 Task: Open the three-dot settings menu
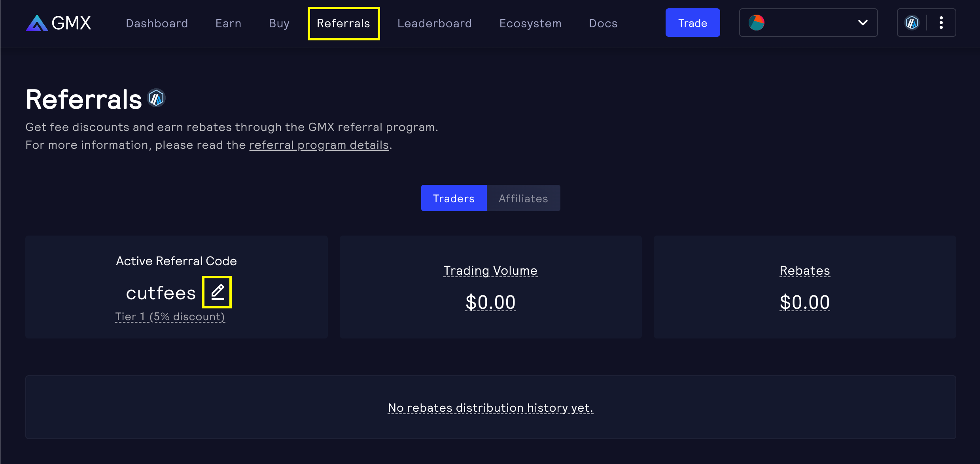pyautogui.click(x=941, y=23)
